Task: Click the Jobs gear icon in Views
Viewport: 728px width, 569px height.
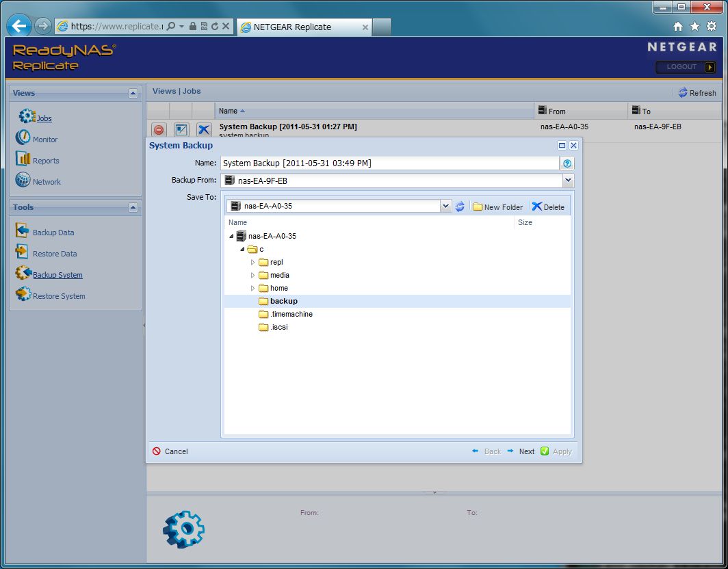Action: (x=27, y=117)
